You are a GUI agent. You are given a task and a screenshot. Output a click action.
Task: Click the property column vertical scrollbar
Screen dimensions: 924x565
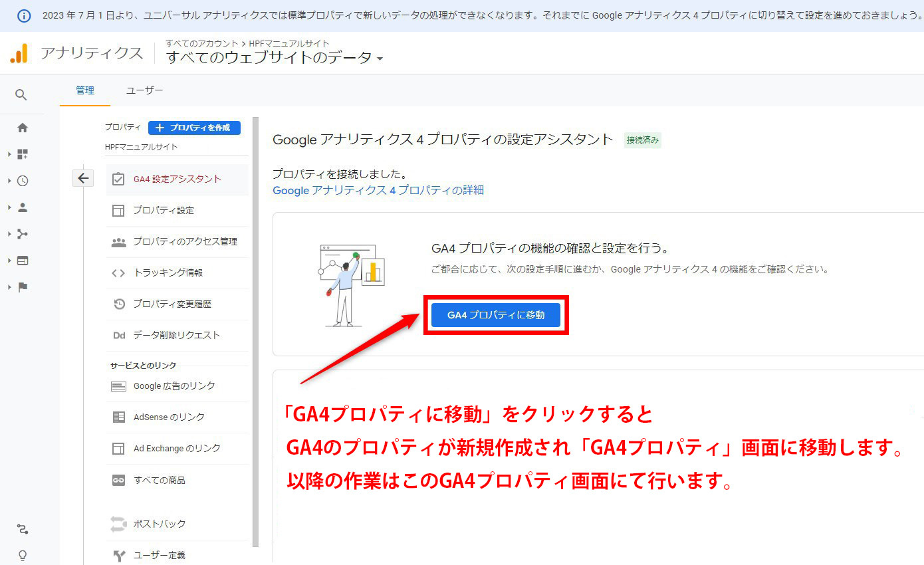(255, 332)
